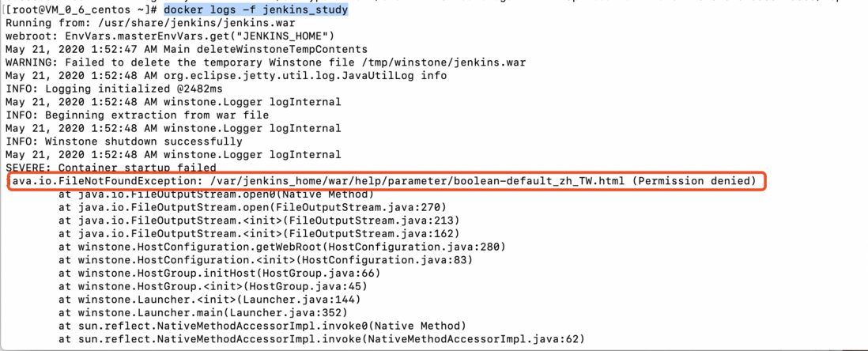The height and width of the screenshot is (351, 868).
Task: Click the 'NativeMethodAccessorImpl.invoke(NativeMethodAccessorImpl.java:62)' line
Action: pyautogui.click(x=321, y=338)
